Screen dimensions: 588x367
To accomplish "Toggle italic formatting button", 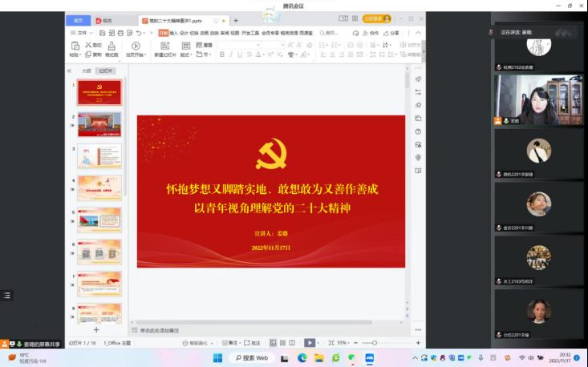I will click(x=230, y=54).
